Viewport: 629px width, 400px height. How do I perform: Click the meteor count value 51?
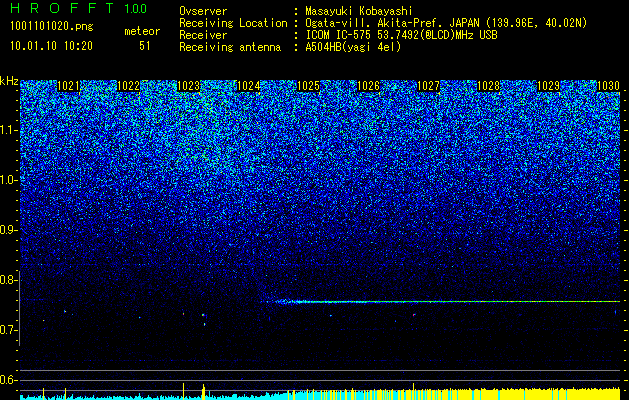[x=144, y=46]
